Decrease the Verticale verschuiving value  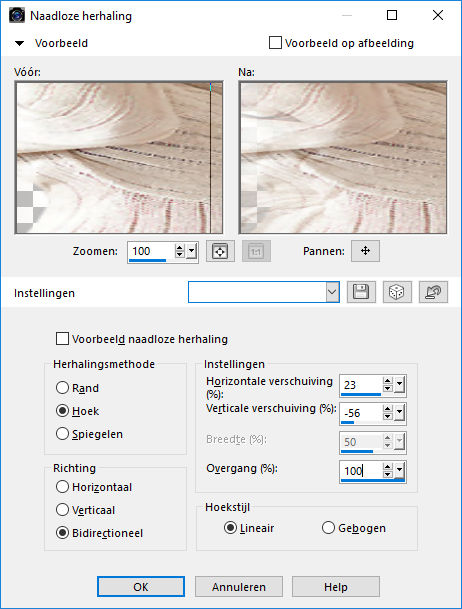point(387,416)
